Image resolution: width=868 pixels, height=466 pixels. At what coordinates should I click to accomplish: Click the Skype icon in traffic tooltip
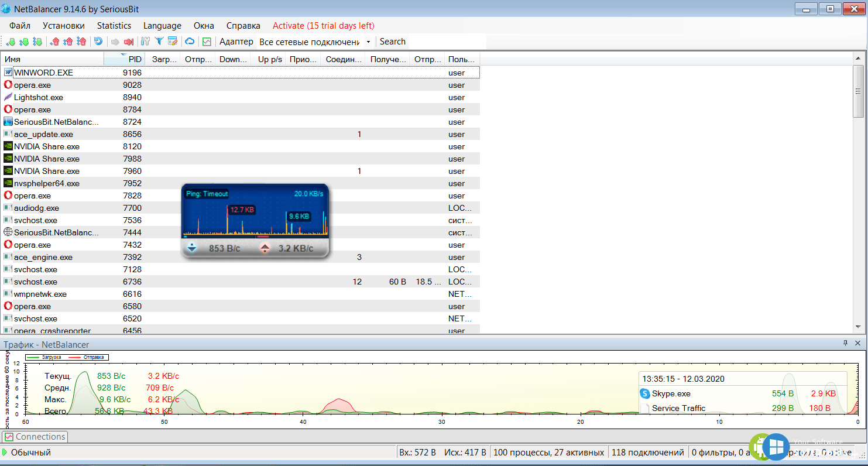tap(645, 394)
